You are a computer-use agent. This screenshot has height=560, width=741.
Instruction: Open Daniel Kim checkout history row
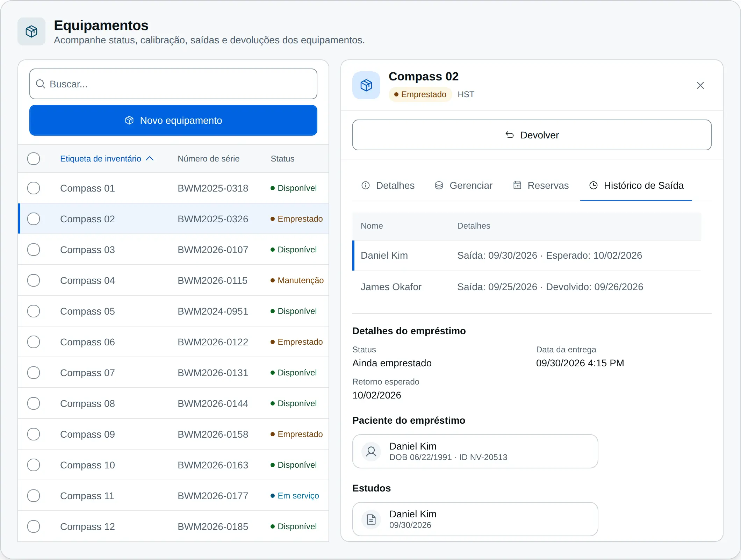tap(527, 256)
